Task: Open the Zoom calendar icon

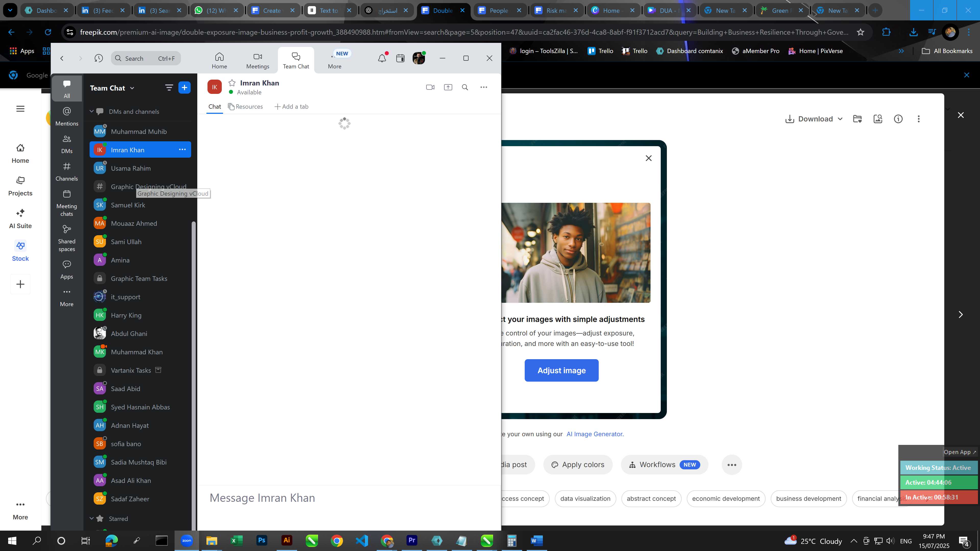Action: (x=400, y=58)
